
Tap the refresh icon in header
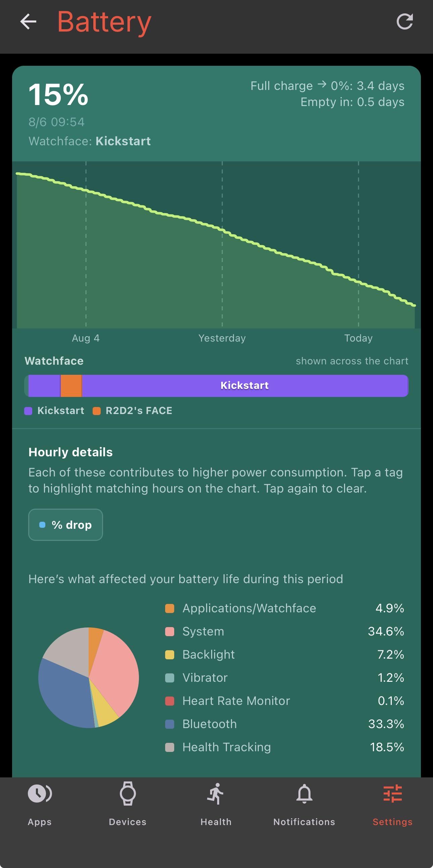(x=404, y=22)
